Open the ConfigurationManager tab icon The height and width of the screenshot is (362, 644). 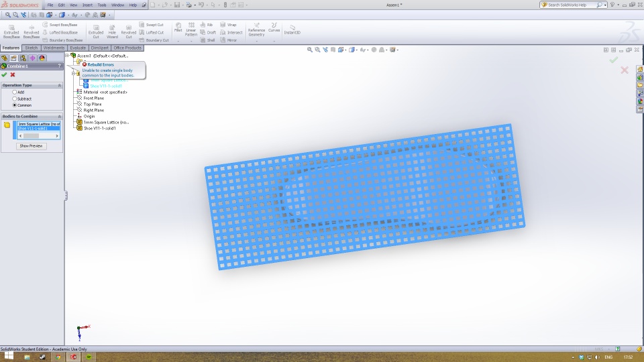pyautogui.click(x=23, y=58)
